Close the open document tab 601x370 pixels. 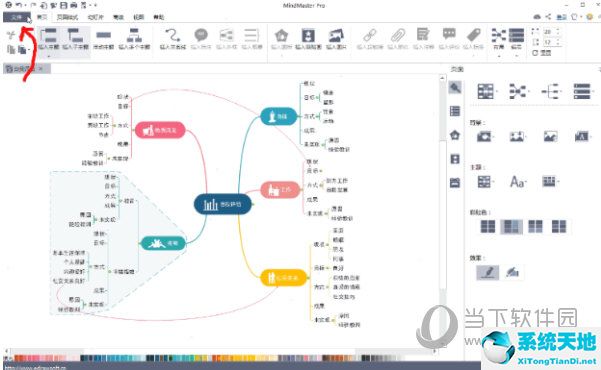click(x=41, y=69)
